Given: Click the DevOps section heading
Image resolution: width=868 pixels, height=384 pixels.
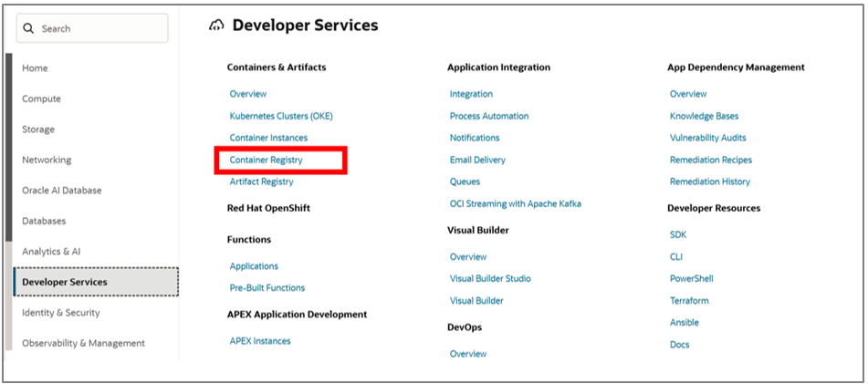Looking at the screenshot, I should [465, 327].
